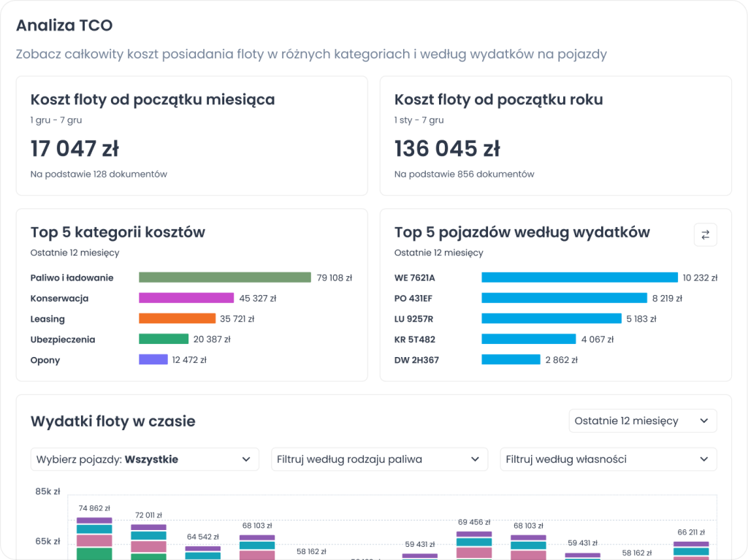This screenshot has width=748, height=560.
Task: Expand the Wybierz pojazdy: Wszystkie dropdown
Action: pos(145,459)
